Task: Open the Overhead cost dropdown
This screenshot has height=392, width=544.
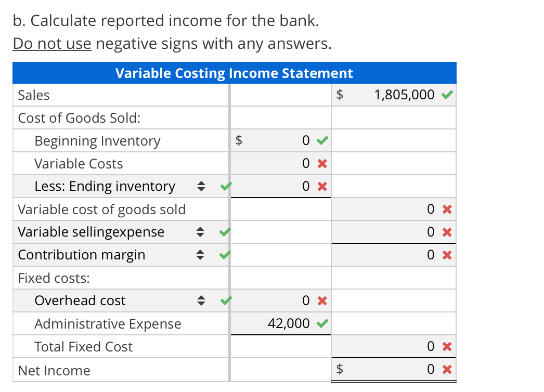Action: pyautogui.click(x=120, y=301)
